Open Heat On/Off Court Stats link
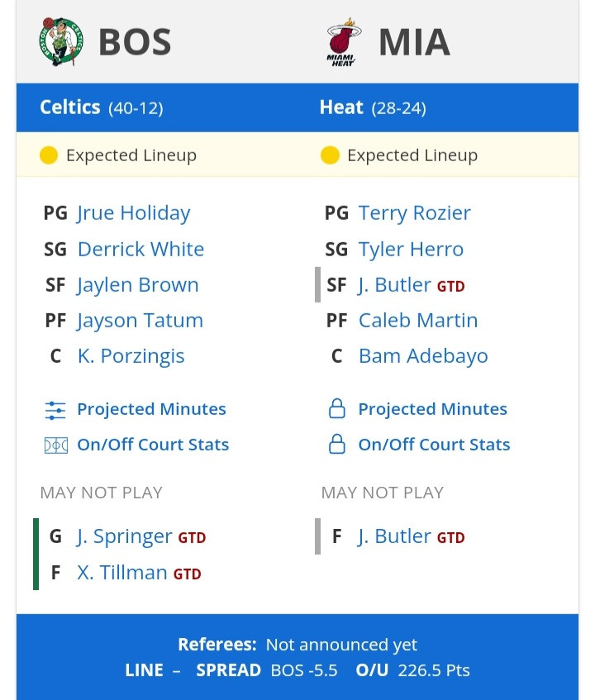 coord(434,445)
